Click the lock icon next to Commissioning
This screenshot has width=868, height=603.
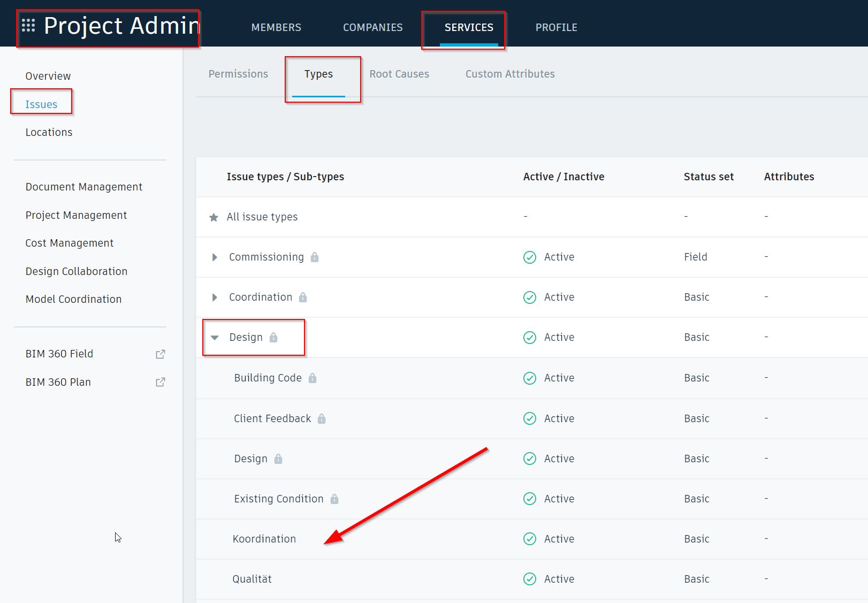(315, 257)
